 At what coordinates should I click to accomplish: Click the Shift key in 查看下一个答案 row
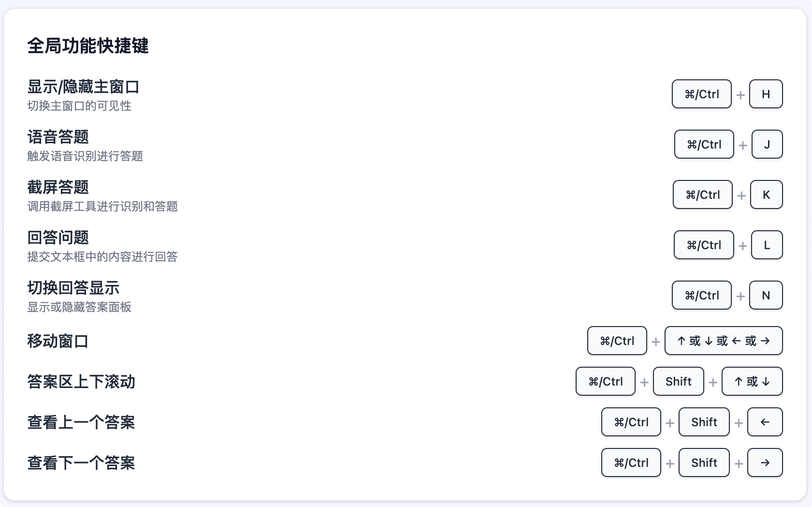click(704, 462)
